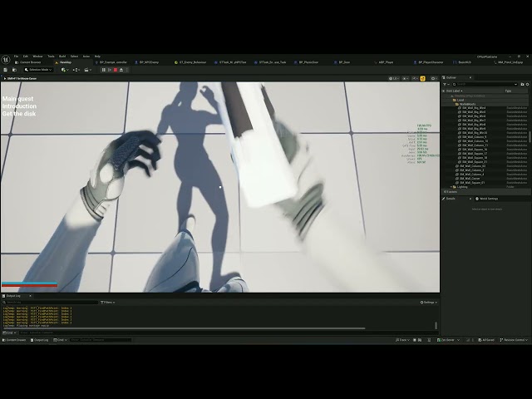Screen dimensions: 532x399
Task: Open the File menu
Action: pyautogui.click(x=16, y=57)
